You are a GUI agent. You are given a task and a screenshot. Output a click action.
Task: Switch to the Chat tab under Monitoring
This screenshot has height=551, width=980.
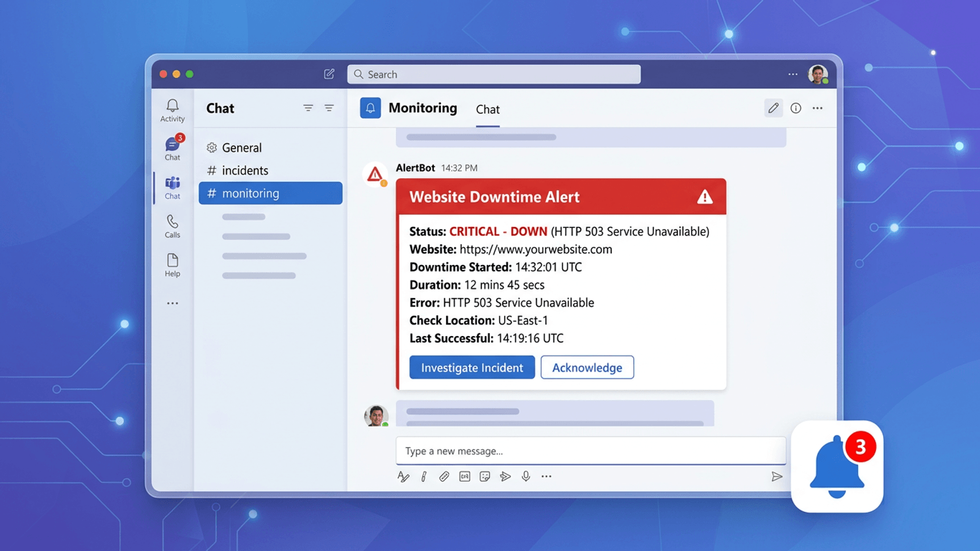tap(488, 110)
